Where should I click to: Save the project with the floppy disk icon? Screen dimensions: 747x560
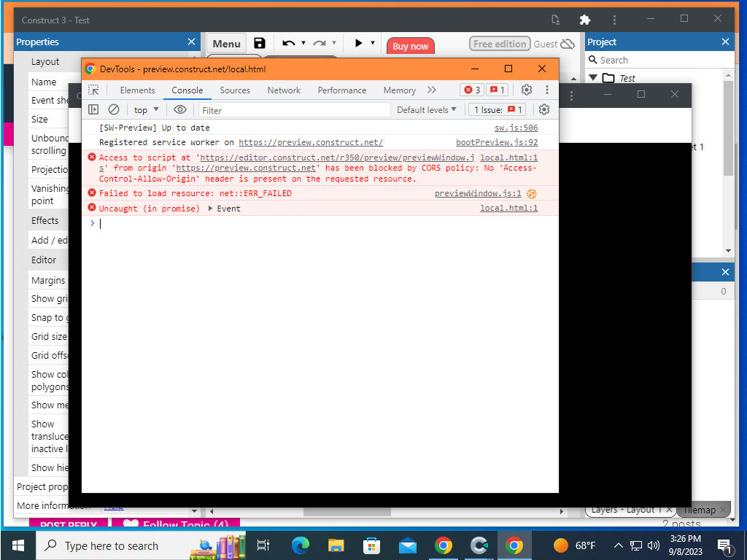pyautogui.click(x=260, y=43)
